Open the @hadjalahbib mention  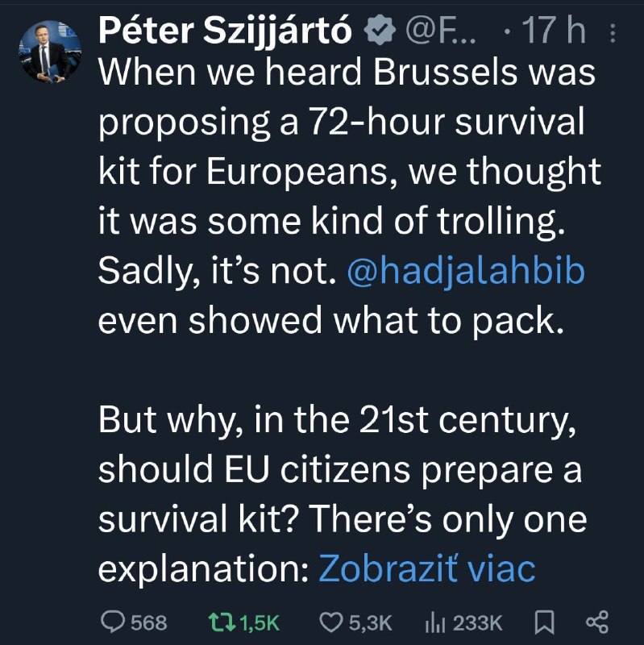pos(465,272)
